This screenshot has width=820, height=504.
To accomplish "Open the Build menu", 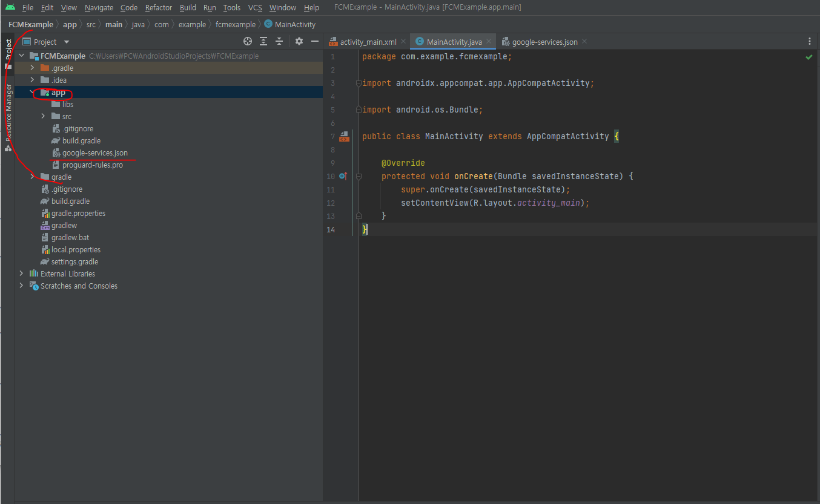I will coord(188,7).
